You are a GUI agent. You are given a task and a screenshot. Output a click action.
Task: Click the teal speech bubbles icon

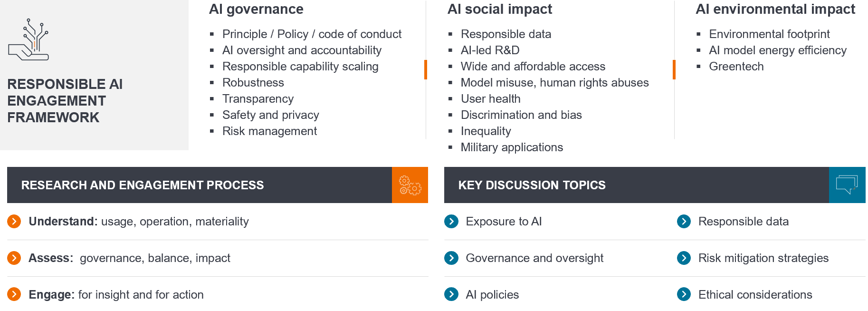847,185
